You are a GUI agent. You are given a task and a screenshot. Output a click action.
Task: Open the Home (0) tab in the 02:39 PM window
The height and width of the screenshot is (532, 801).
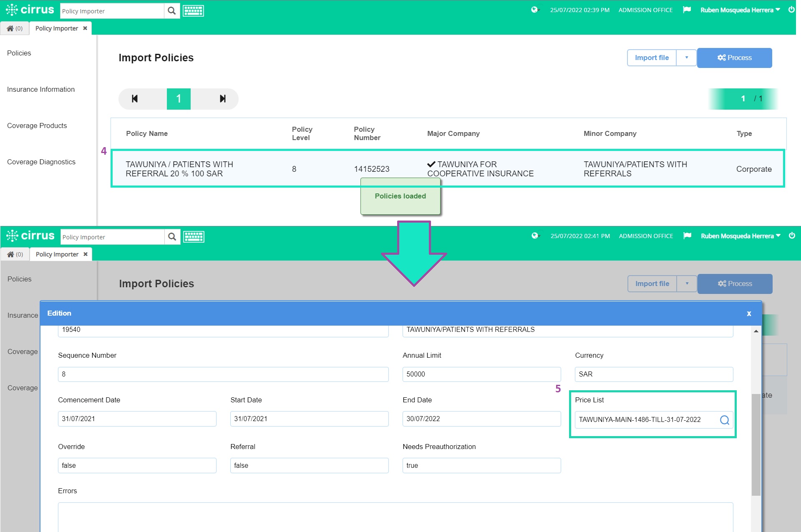15,28
